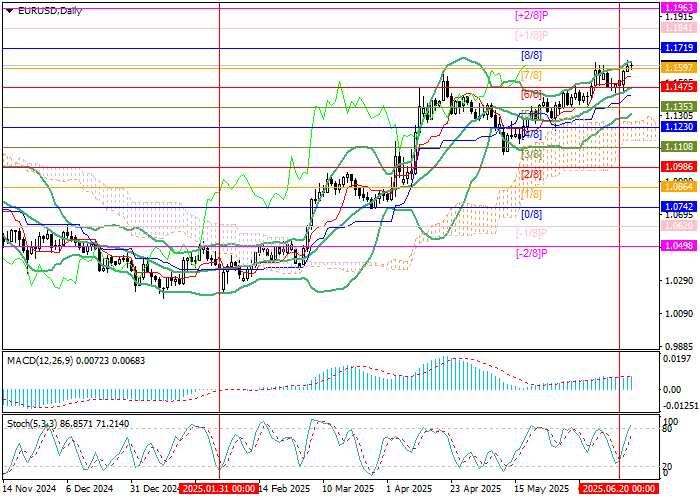Select the [8/8] Murrey level label
Image resolution: width=700 pixels, height=500 pixels.
click(531, 55)
